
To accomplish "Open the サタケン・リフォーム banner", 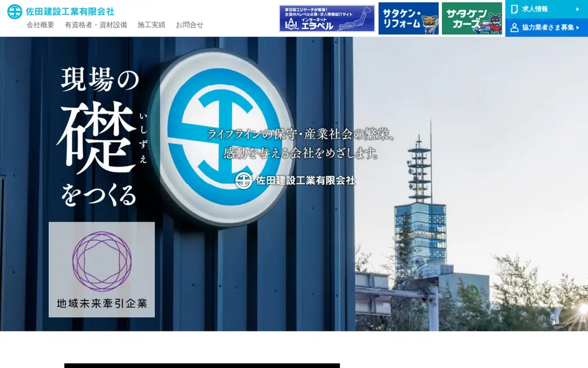I will tap(409, 18).
